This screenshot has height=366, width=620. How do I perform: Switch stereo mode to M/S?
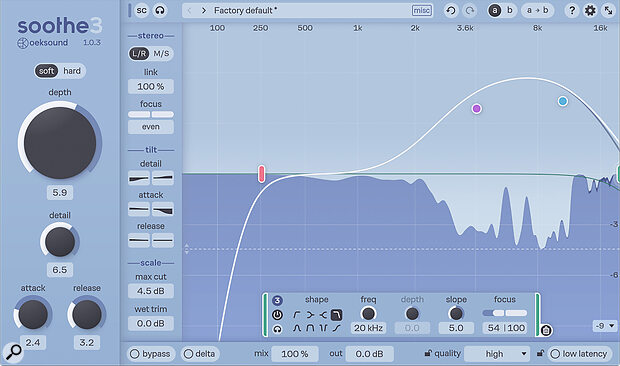[x=161, y=53]
